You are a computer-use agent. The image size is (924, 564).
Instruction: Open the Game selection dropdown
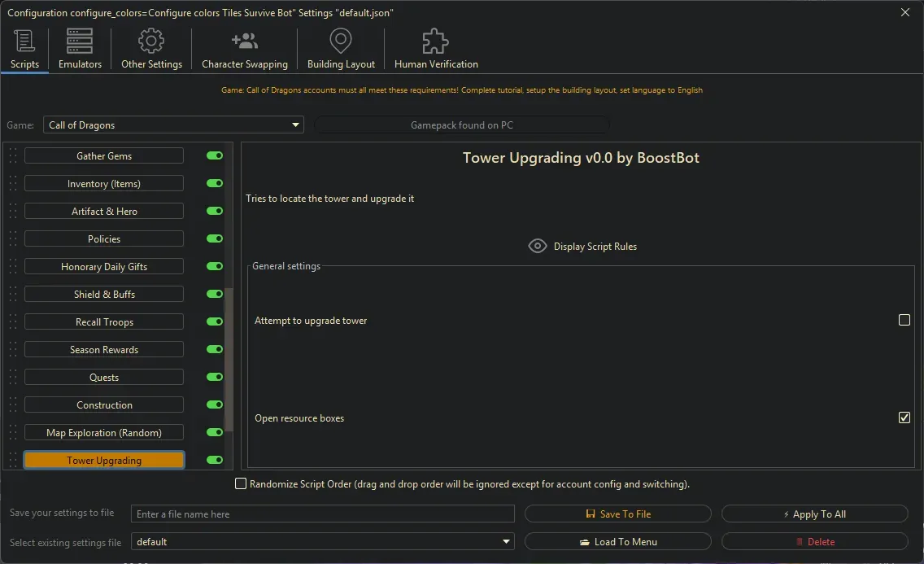pyautogui.click(x=295, y=125)
